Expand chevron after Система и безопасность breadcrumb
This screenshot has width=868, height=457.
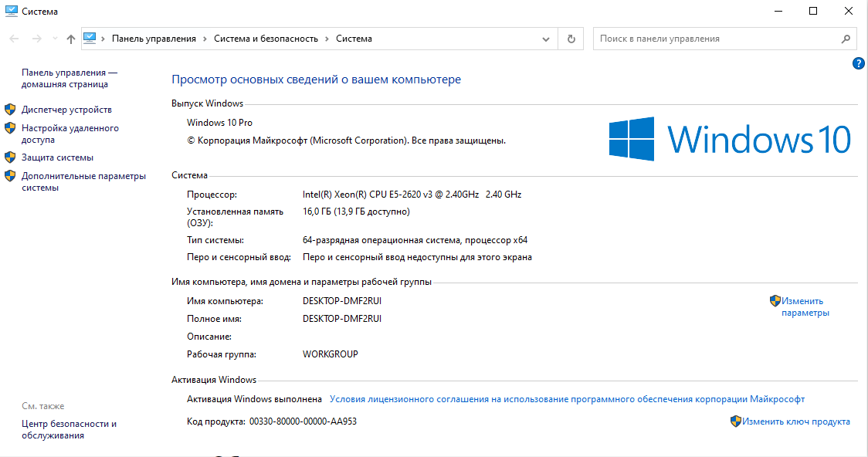pos(327,39)
